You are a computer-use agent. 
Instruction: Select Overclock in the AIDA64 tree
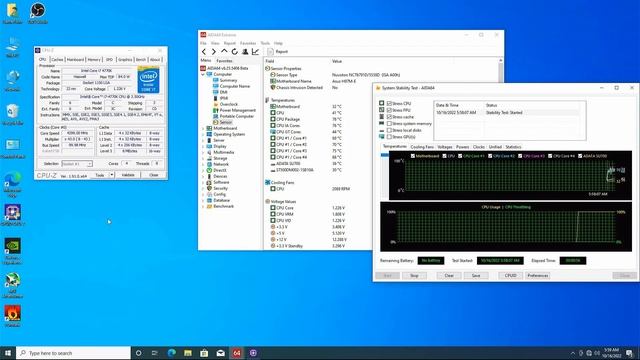[x=229, y=104]
